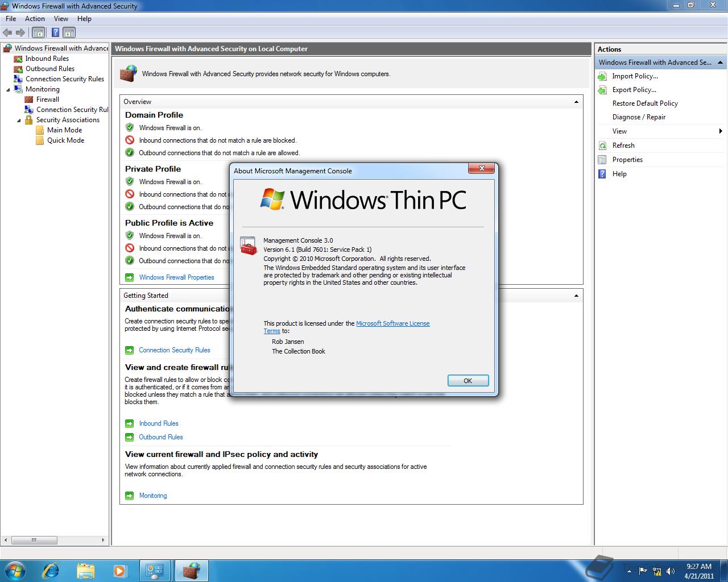
Task: Launch Internet Explorer from taskbar
Action: pos(51,571)
